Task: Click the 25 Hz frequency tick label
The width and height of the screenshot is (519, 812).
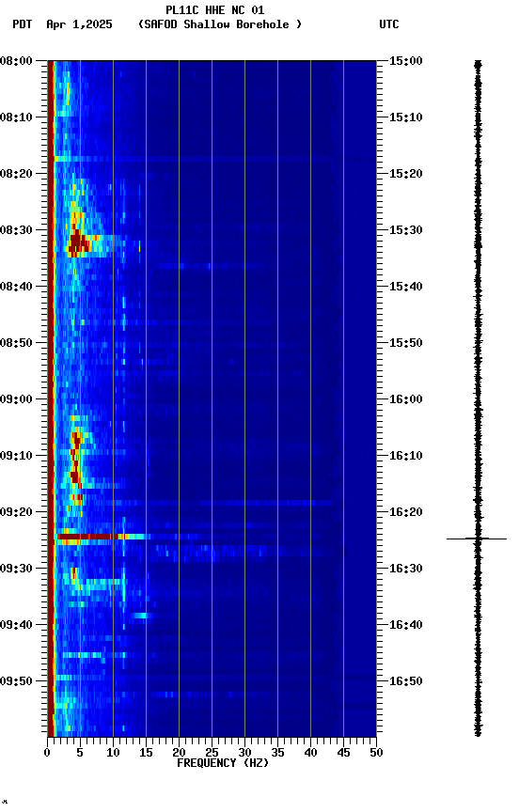Action: pyautogui.click(x=212, y=753)
